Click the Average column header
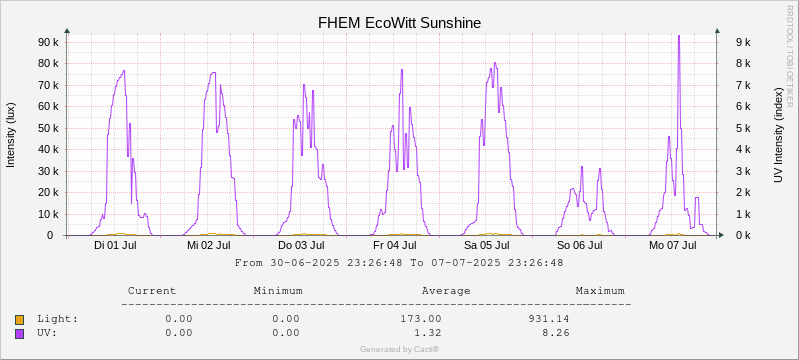 coord(446,291)
